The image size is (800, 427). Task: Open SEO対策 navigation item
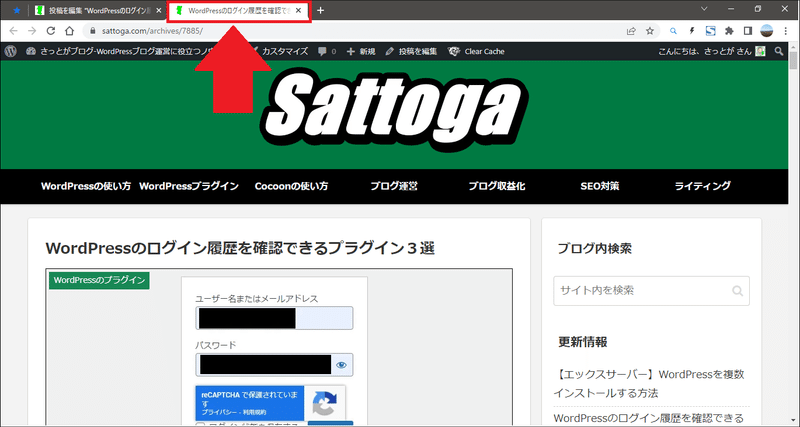pyautogui.click(x=599, y=186)
